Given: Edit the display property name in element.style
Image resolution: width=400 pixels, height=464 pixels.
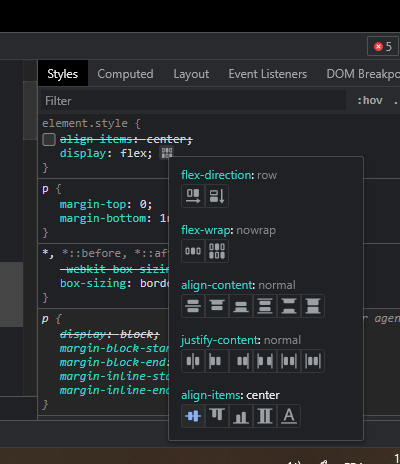Looking at the screenshot, I should 83,154.
